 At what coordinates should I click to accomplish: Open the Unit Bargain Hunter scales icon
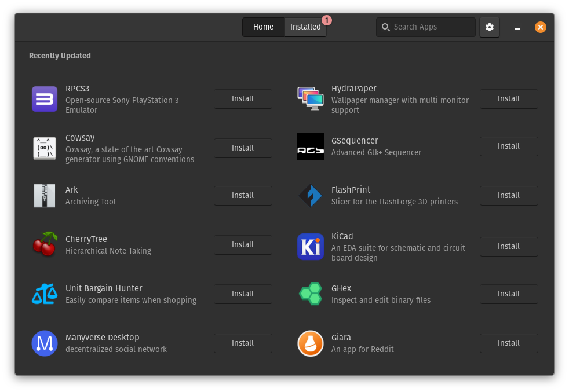pyautogui.click(x=45, y=294)
